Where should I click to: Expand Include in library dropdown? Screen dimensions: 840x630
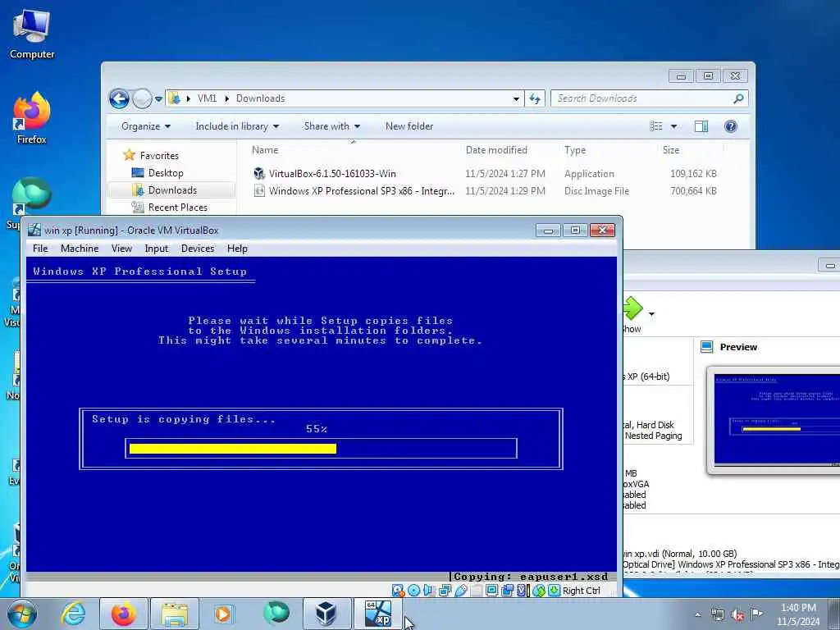click(x=237, y=126)
